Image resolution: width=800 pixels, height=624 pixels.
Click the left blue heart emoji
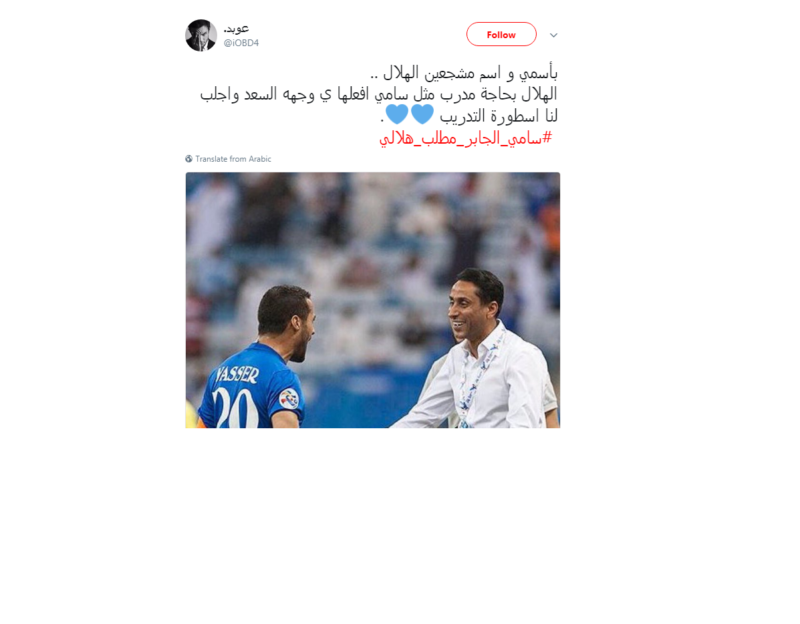(x=397, y=114)
